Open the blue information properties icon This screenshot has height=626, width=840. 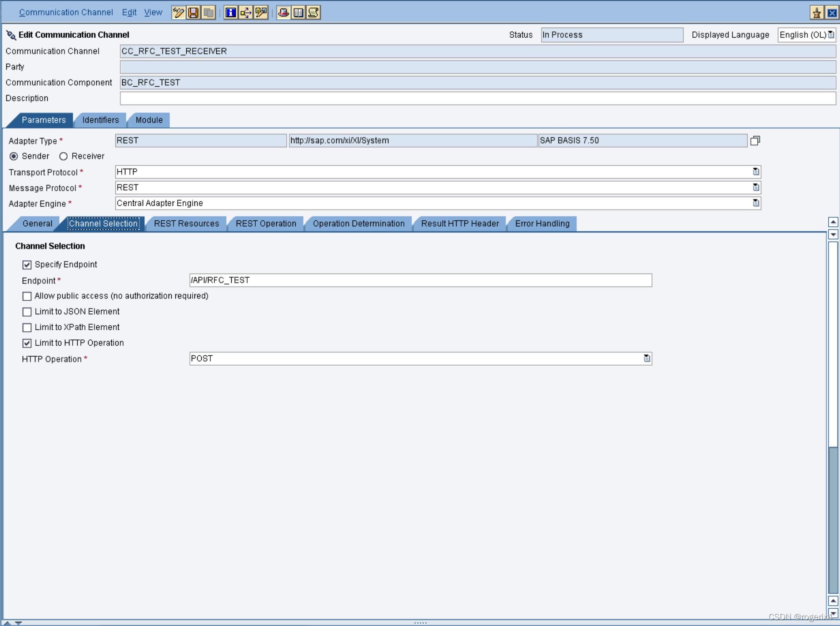(231, 13)
